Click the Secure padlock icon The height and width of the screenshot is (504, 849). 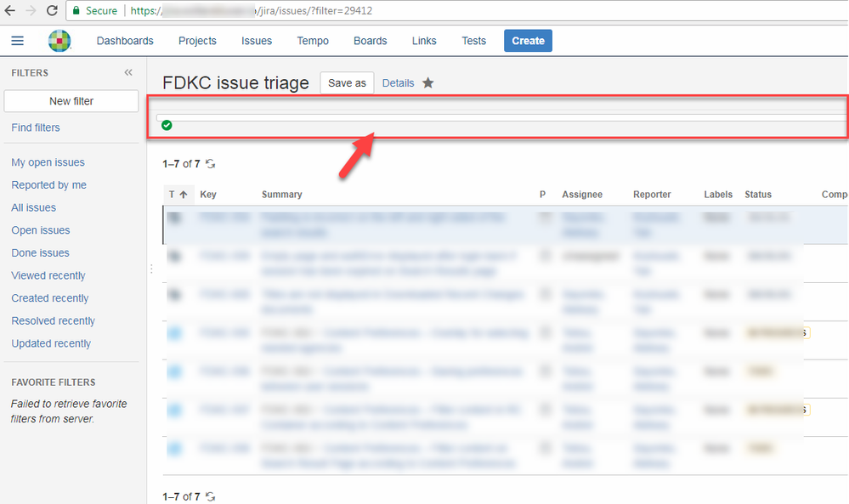tap(76, 10)
